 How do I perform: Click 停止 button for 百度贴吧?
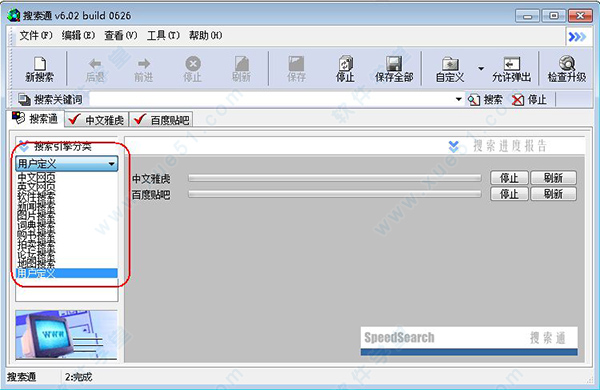509,194
